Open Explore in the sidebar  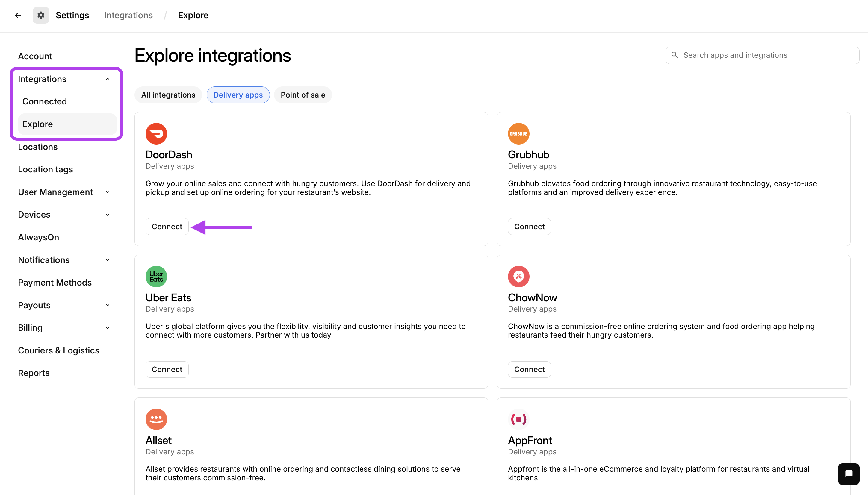[67, 124]
